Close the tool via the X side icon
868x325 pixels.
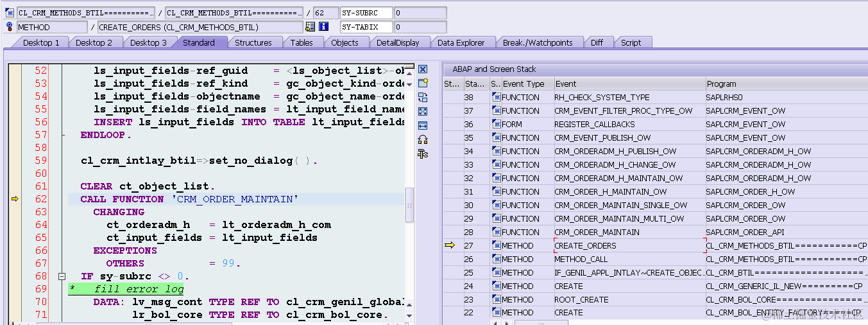click(x=423, y=69)
